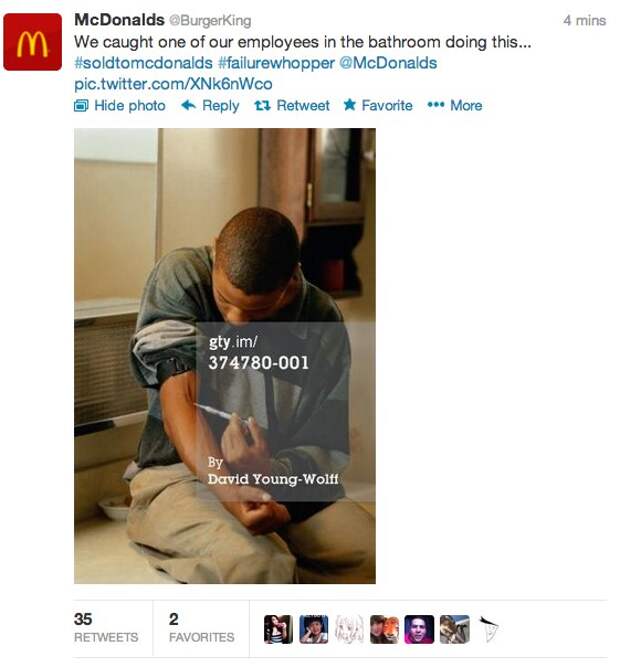The height and width of the screenshot is (667, 620).
Task: Click the Hide photo icon
Action: coord(81,105)
